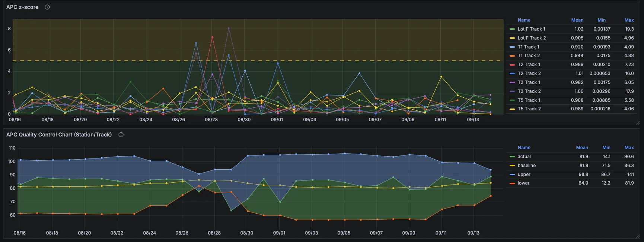Viewport: 644px width, 242px height.
Task: Open color picker for T1 Track 1 swatch
Action: (512, 47)
